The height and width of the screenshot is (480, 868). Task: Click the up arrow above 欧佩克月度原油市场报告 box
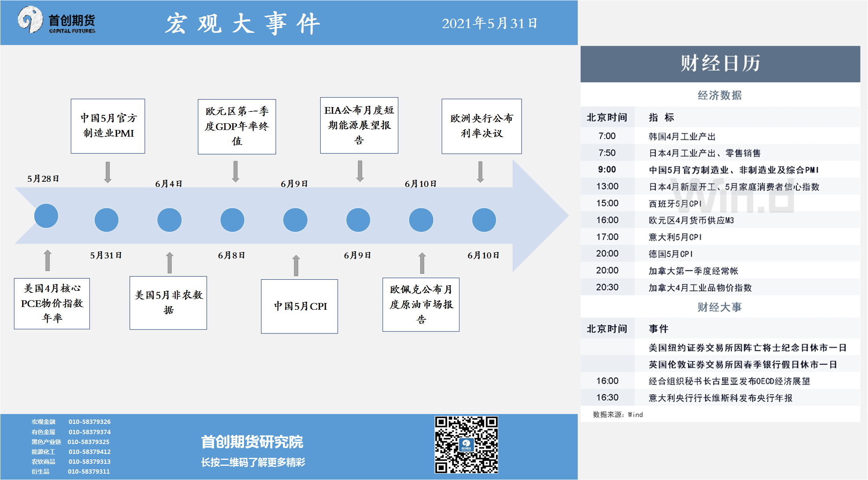(x=422, y=263)
